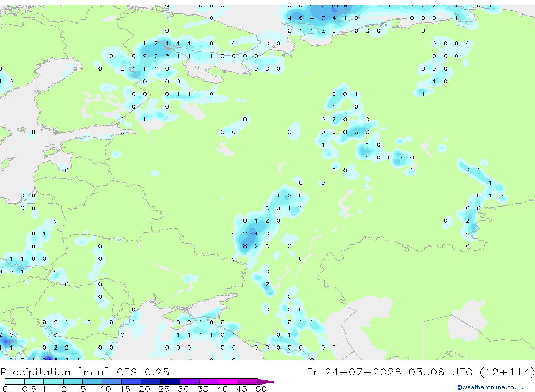
Task: Click the 0.1–0.5 mm palest legend swatch
Action: [14, 381]
